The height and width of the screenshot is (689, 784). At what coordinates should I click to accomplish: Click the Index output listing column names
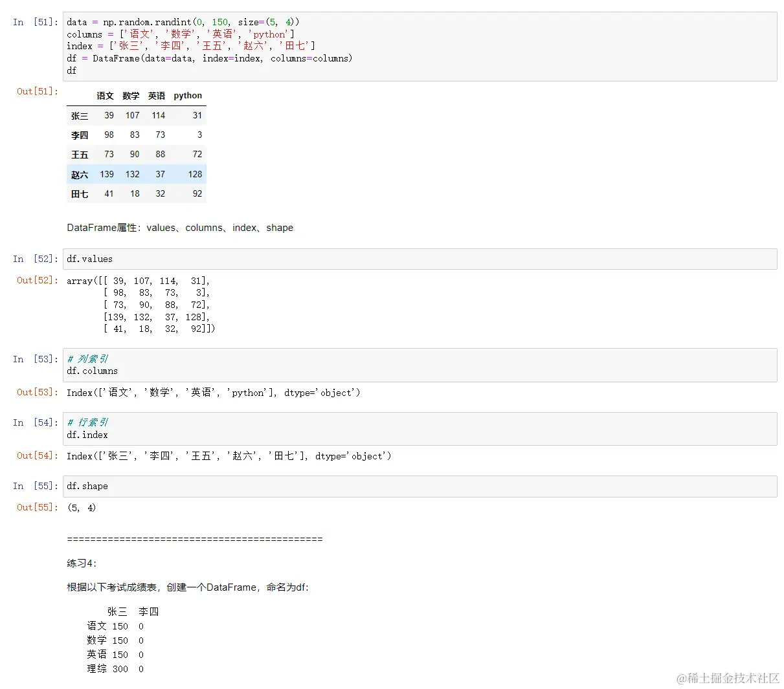coord(213,393)
